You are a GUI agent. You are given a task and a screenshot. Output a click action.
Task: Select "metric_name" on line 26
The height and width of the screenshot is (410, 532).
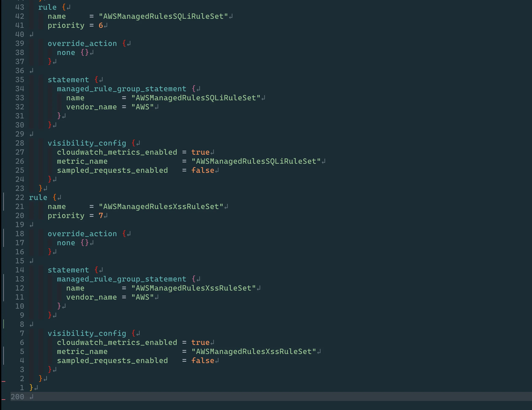point(82,161)
